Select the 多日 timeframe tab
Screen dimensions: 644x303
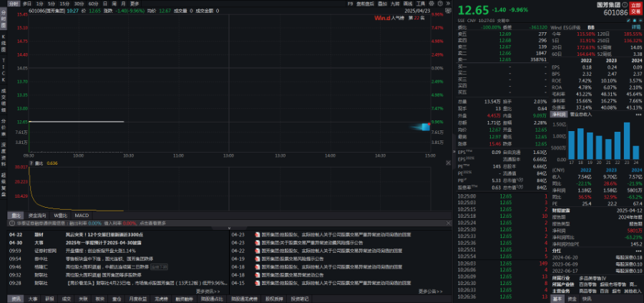pos(27,4)
